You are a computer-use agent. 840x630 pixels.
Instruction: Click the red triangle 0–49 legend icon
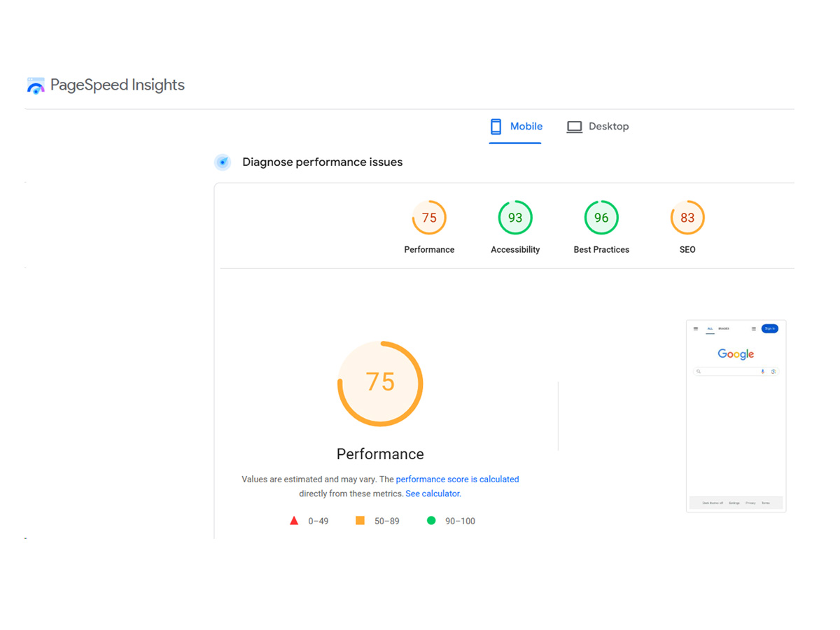(x=294, y=521)
